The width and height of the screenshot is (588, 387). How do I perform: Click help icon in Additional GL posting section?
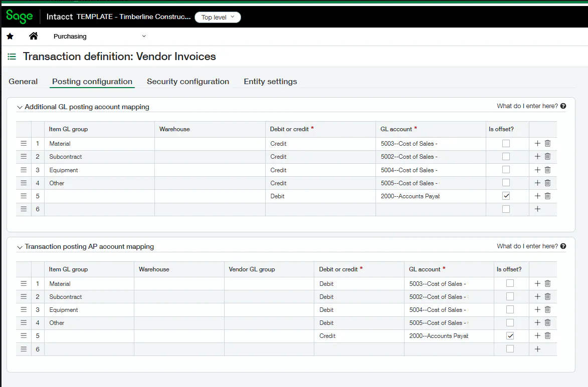coord(563,106)
